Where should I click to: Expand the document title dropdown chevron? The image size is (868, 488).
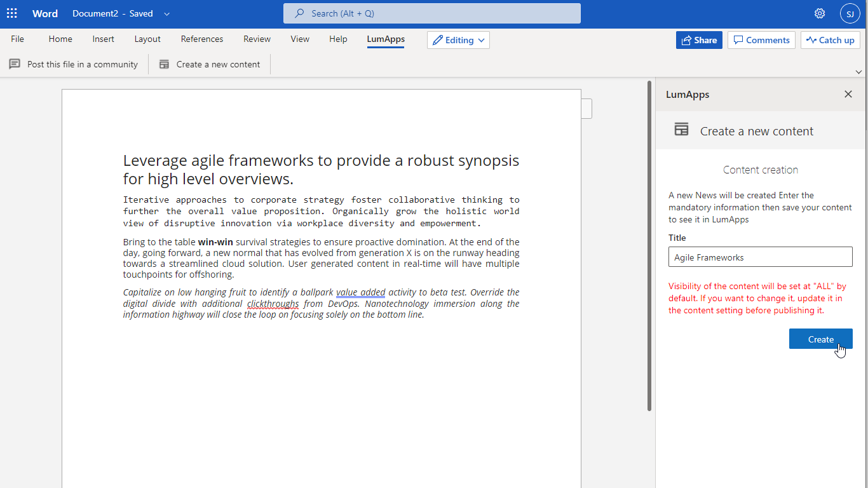pyautogui.click(x=166, y=13)
